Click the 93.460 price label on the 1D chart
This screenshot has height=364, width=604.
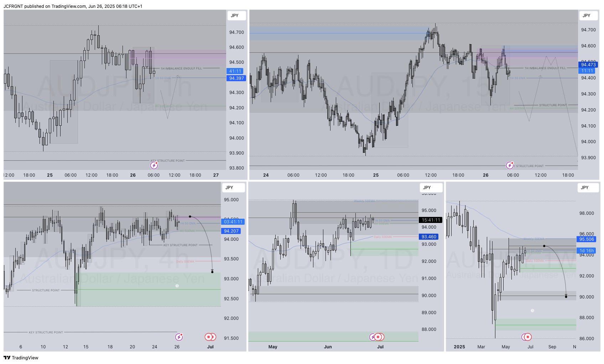click(429, 237)
